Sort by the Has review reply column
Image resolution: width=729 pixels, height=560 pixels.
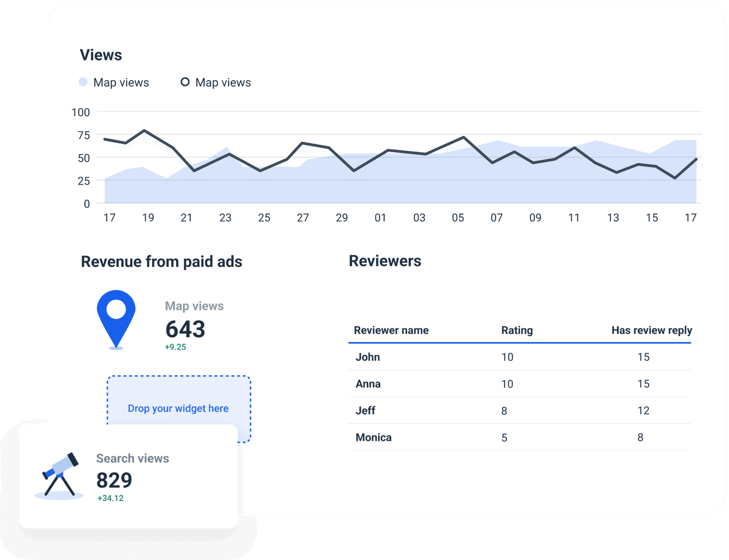click(651, 330)
